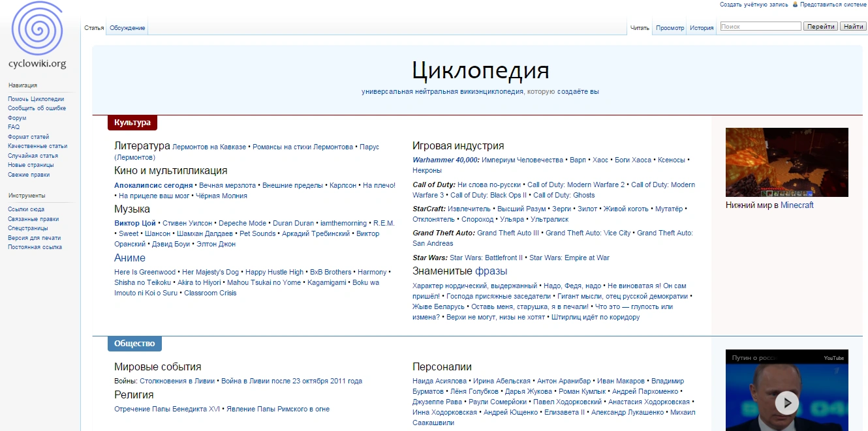Open Лермонтов на Кавказе article
Image resolution: width=868 pixels, height=431 pixels.
click(x=209, y=147)
